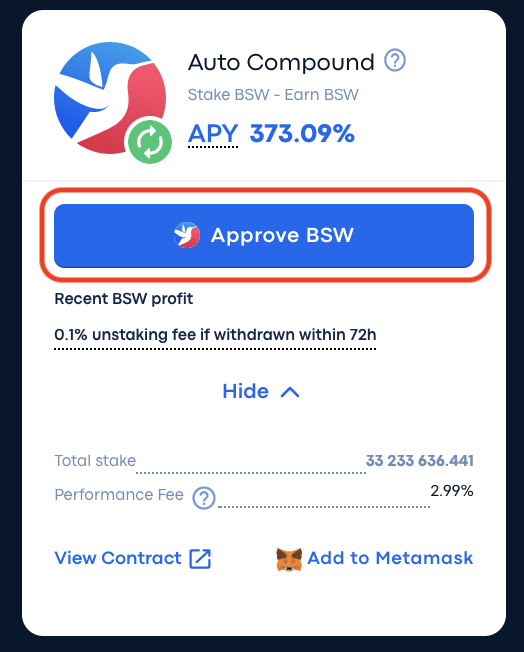Approve BSW with the blue button
Screen dimensions: 524x652
click(x=264, y=236)
